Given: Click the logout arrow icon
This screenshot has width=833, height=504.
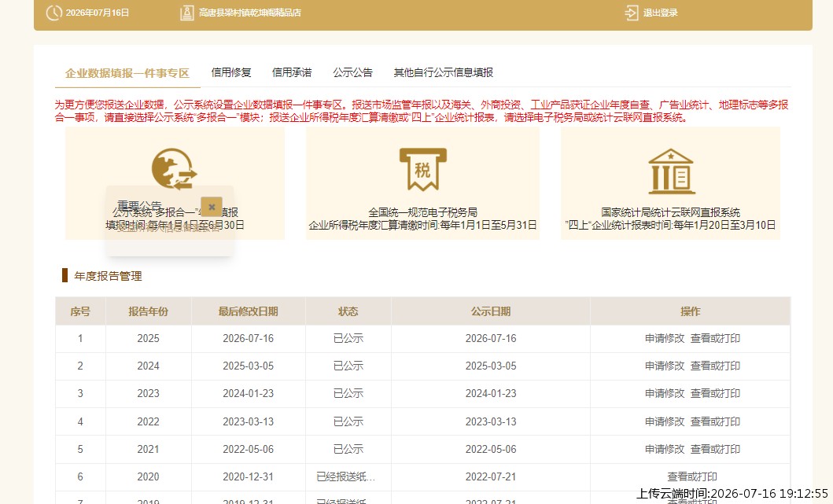Looking at the screenshot, I should click(631, 13).
